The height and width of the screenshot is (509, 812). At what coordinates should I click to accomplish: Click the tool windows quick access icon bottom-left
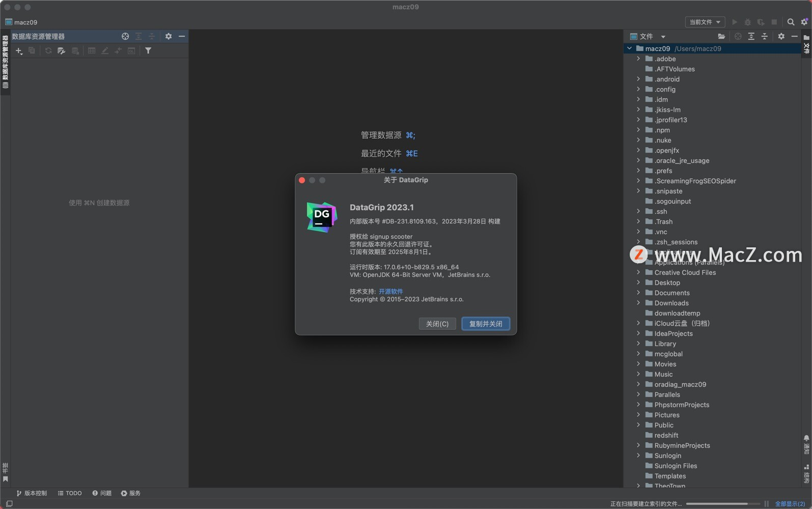tap(9, 504)
